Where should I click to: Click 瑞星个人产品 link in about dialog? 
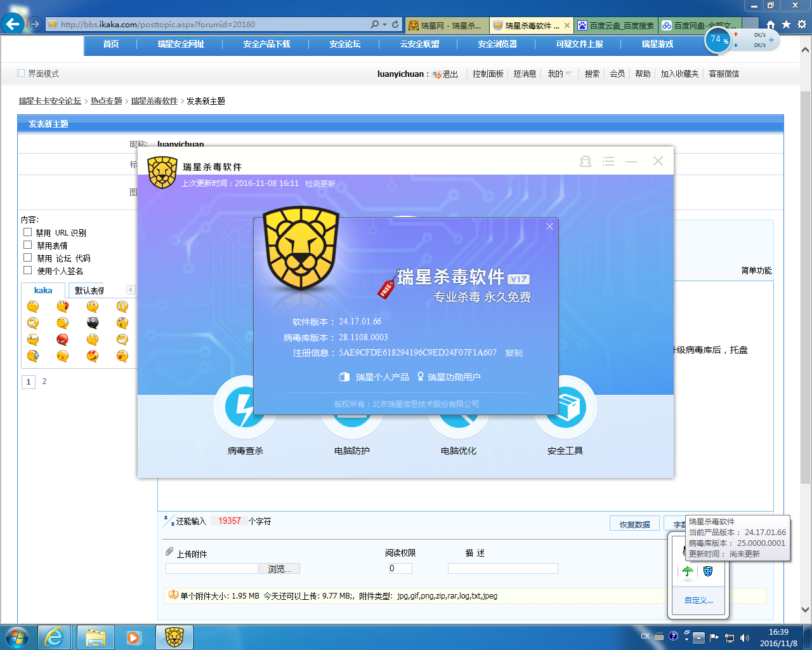click(x=374, y=377)
